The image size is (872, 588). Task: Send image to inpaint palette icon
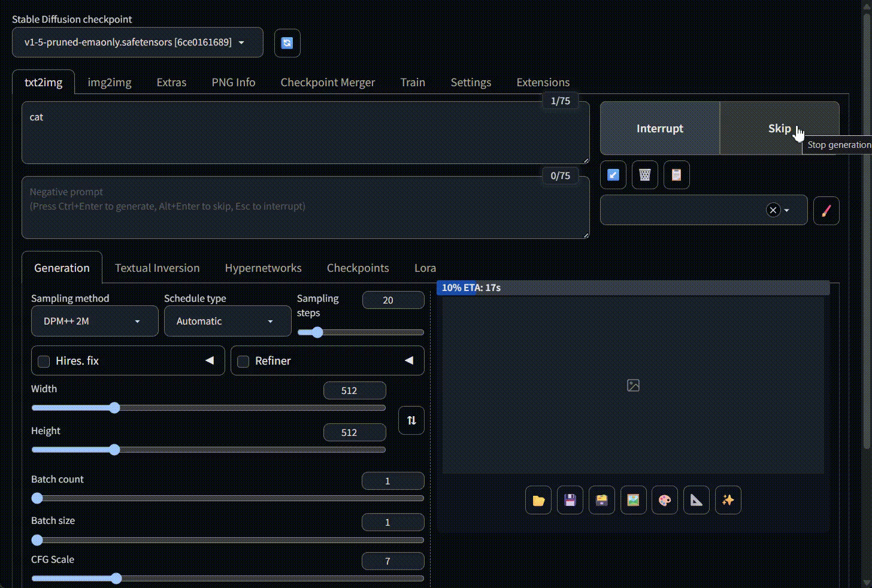click(x=664, y=501)
